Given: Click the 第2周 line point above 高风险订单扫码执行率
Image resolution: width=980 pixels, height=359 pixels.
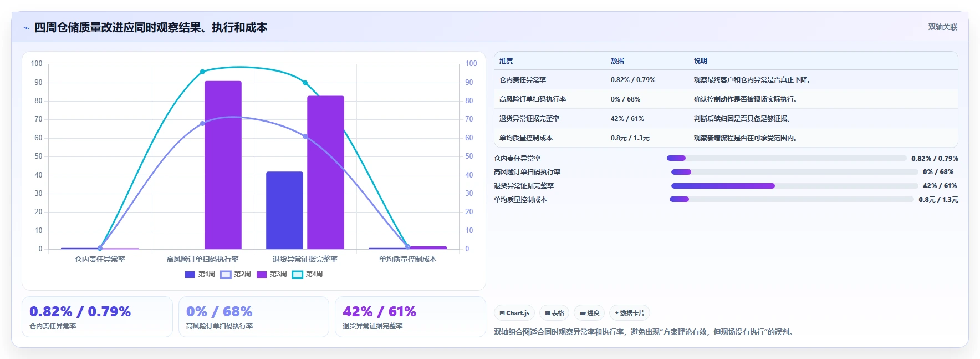Looking at the screenshot, I should point(202,123).
